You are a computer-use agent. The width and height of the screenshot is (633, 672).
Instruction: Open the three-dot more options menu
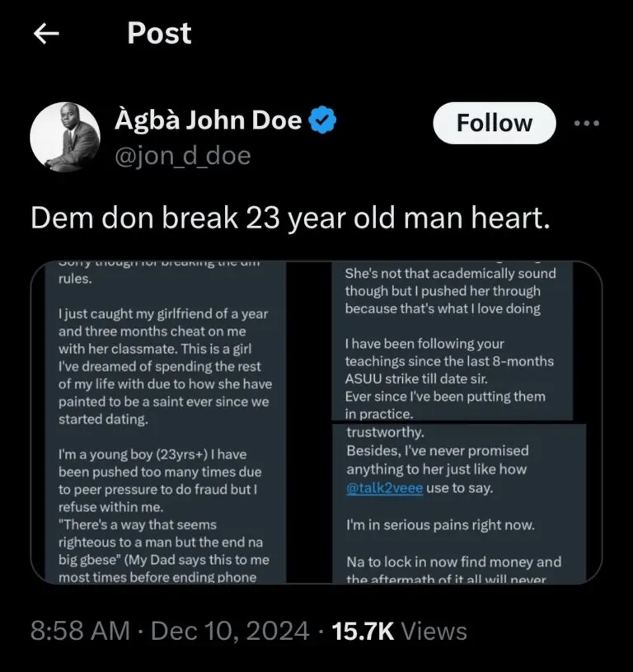pos(586,123)
